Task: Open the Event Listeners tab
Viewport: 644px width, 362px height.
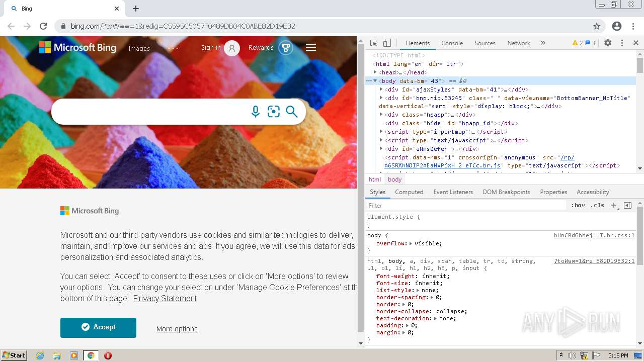Action: pos(453,192)
